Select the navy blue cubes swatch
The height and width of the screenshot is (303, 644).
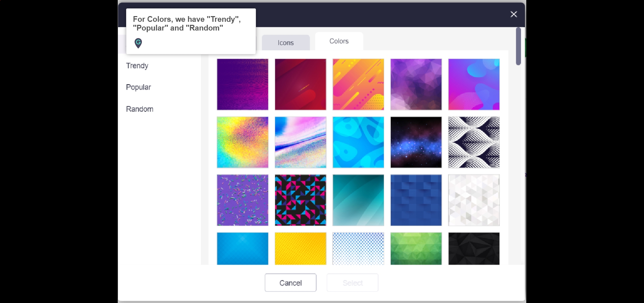point(416,200)
